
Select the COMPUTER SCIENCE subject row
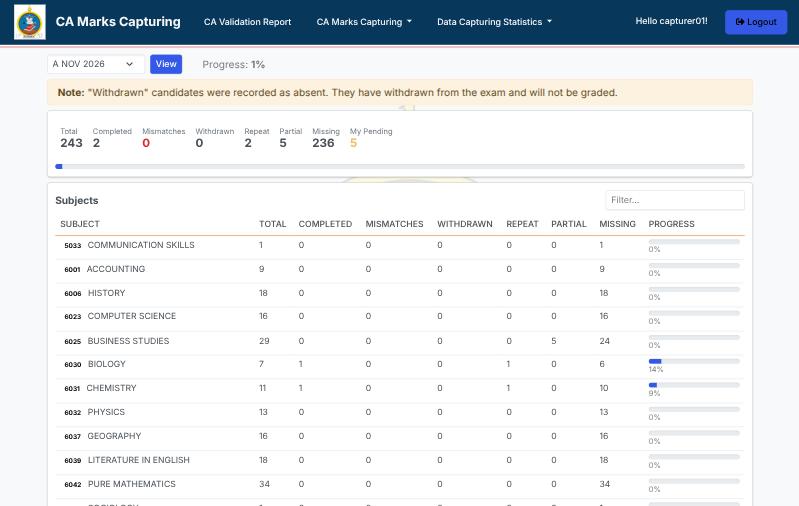tap(400, 318)
